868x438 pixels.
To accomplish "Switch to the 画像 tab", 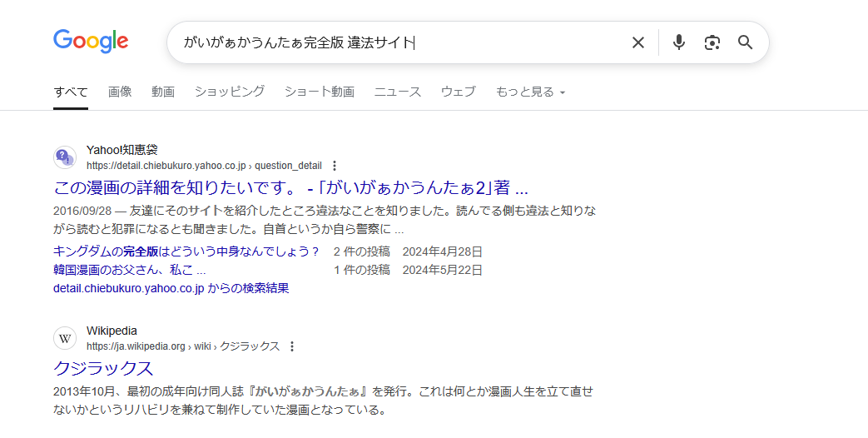I will click(120, 92).
